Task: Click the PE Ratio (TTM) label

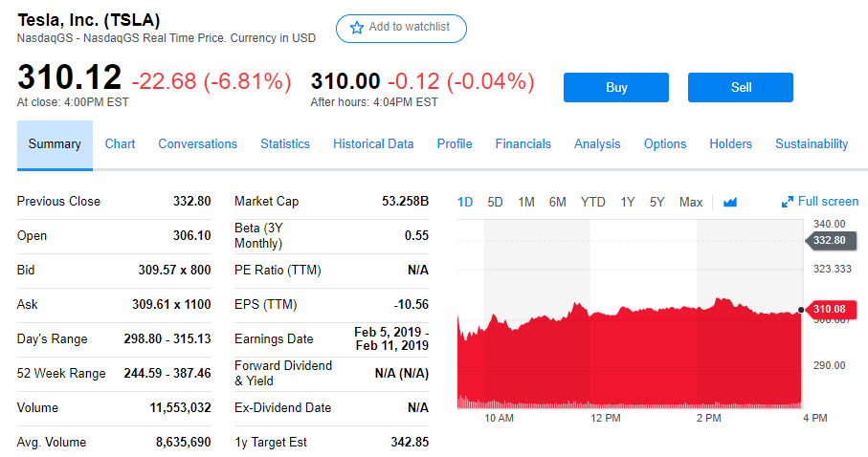Action: [278, 270]
